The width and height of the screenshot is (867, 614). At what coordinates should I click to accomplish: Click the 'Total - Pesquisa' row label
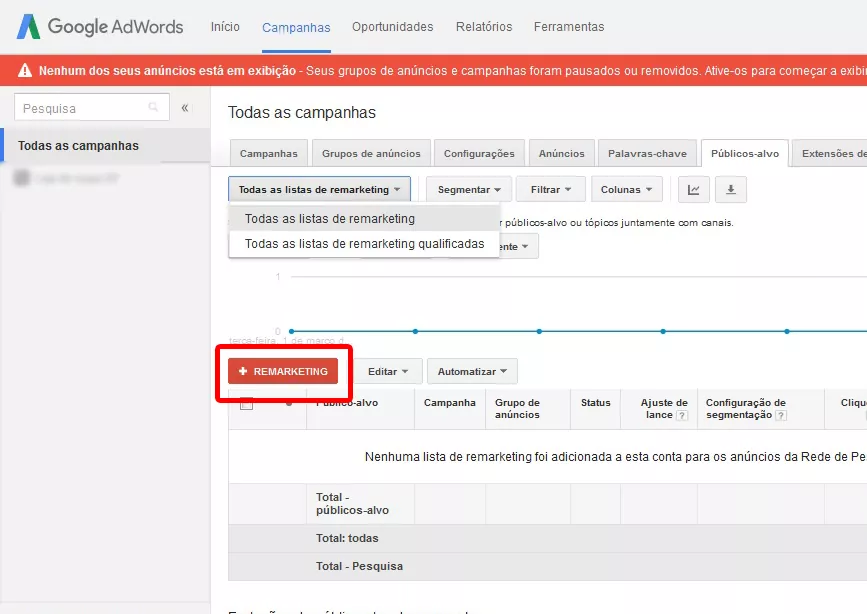click(x=359, y=566)
